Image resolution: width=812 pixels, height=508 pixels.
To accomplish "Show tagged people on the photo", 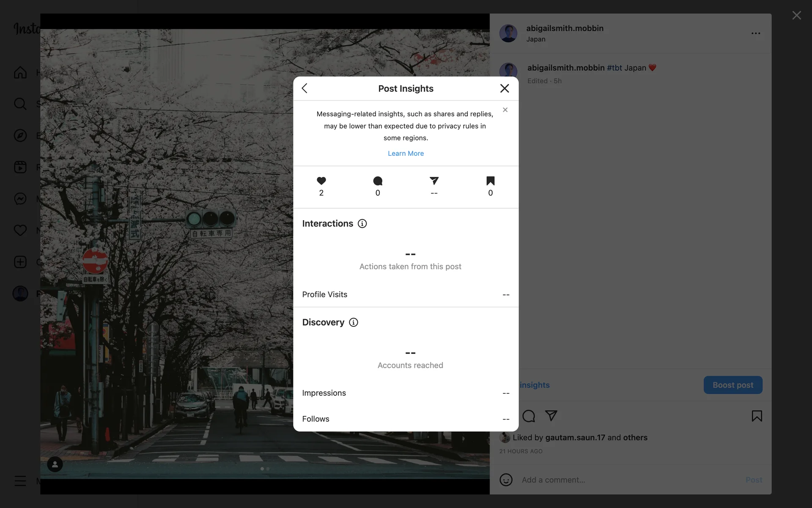I will pyautogui.click(x=55, y=464).
